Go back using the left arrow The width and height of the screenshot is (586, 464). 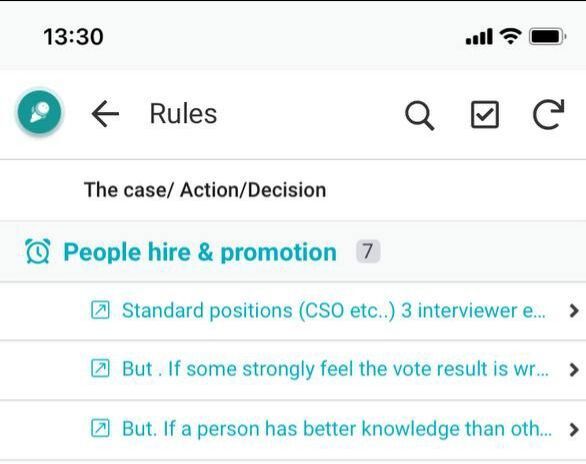tap(105, 114)
